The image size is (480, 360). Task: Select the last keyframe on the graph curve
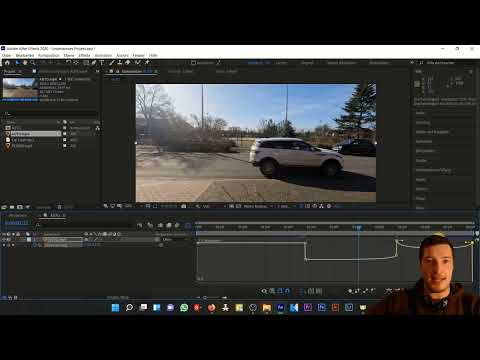(472, 243)
